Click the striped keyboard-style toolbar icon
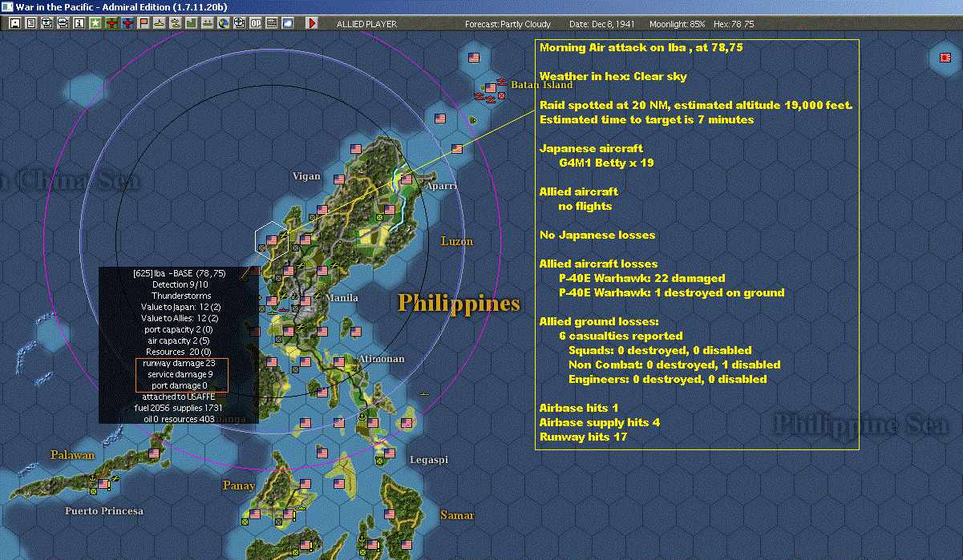963x560 pixels. point(272,23)
